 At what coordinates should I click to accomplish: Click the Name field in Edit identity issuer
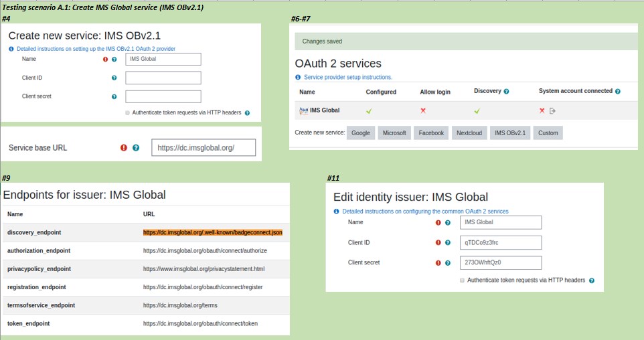[501, 222]
